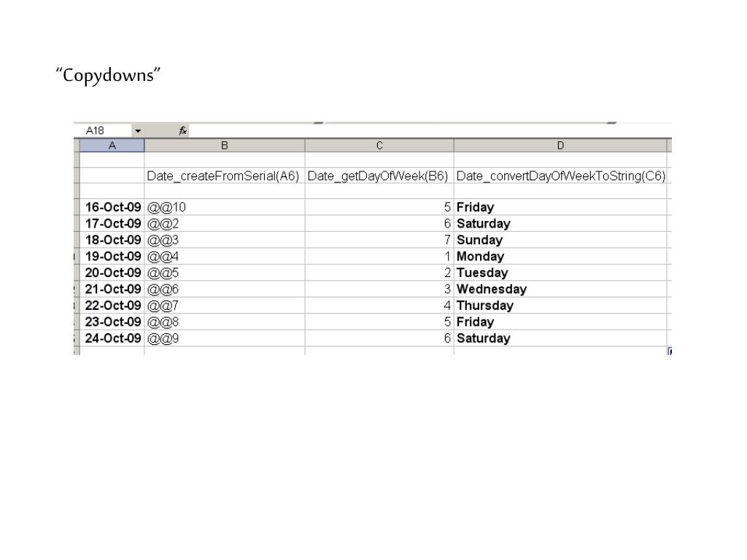Select the 17-Oct-09 date cell
Image resolution: width=747 pixels, height=560 pixels.
112,223
